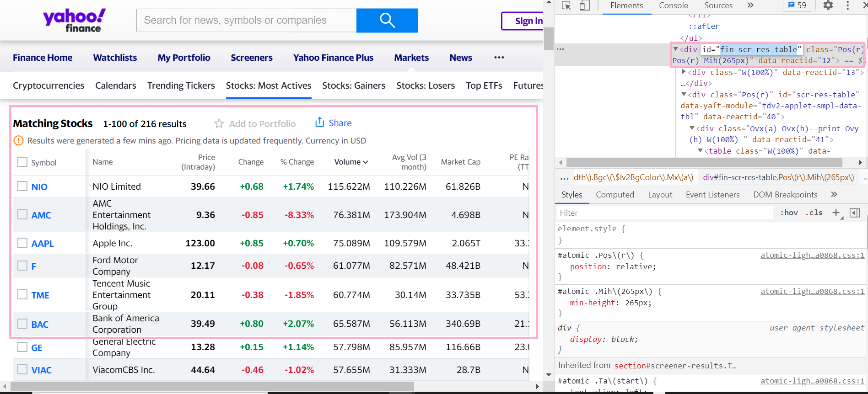
Task: Collapse the scr-res-table div node
Action: coord(684,94)
